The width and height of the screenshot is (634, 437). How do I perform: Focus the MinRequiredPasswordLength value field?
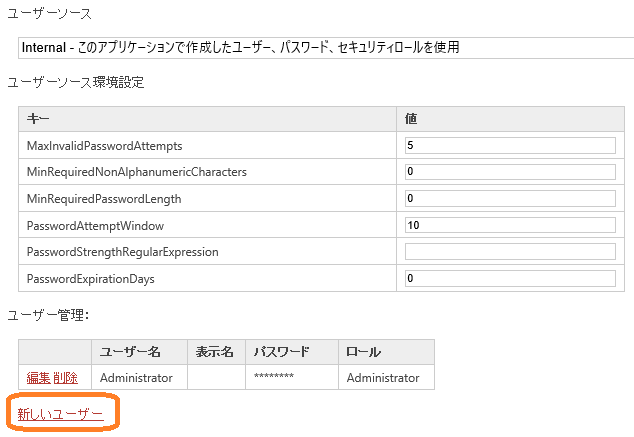(510, 198)
